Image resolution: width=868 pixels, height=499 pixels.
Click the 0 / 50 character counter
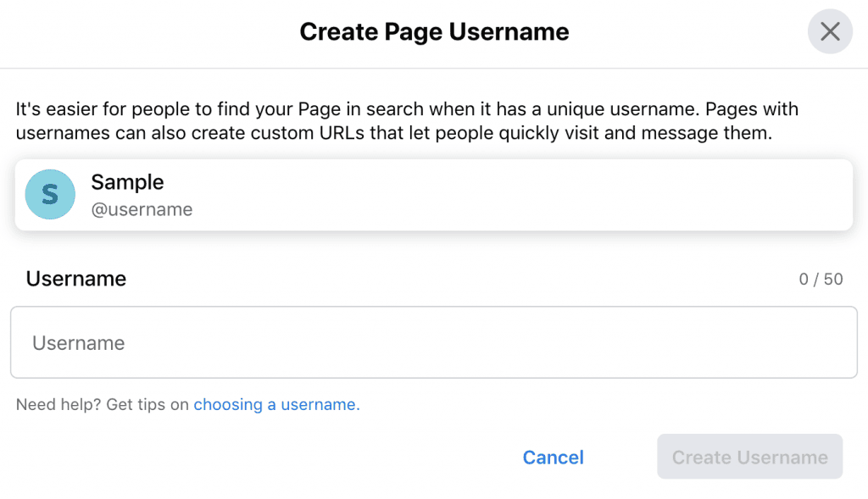click(x=821, y=280)
